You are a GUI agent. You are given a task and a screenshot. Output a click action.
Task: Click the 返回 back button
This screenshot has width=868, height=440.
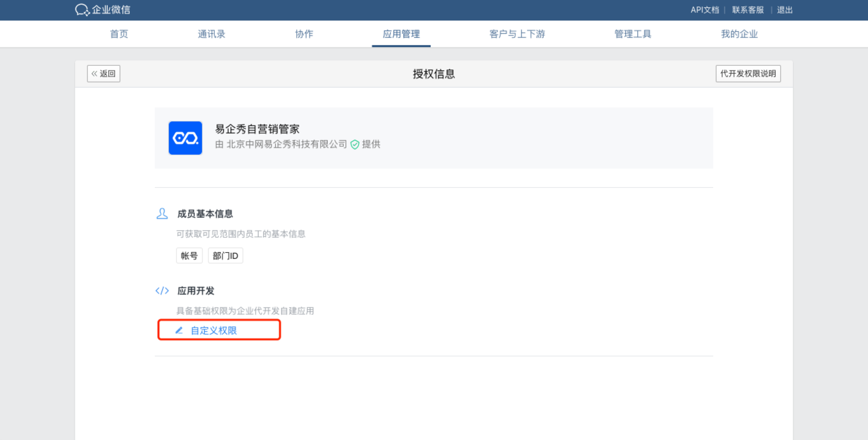coord(103,74)
